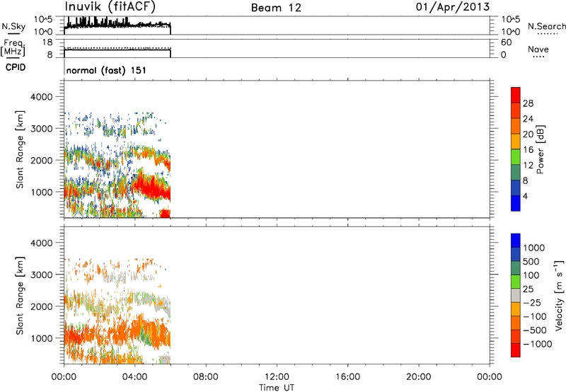Click the '16:00' time axis tick label

[347, 377]
